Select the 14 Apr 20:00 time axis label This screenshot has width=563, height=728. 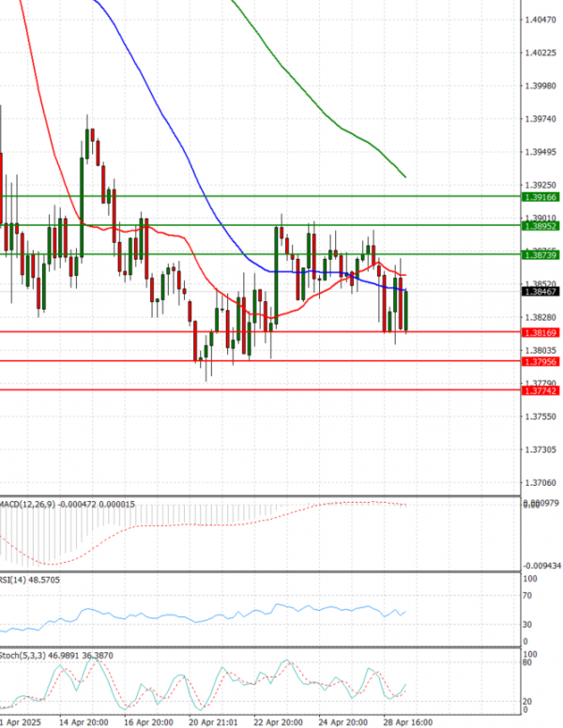coord(83,722)
